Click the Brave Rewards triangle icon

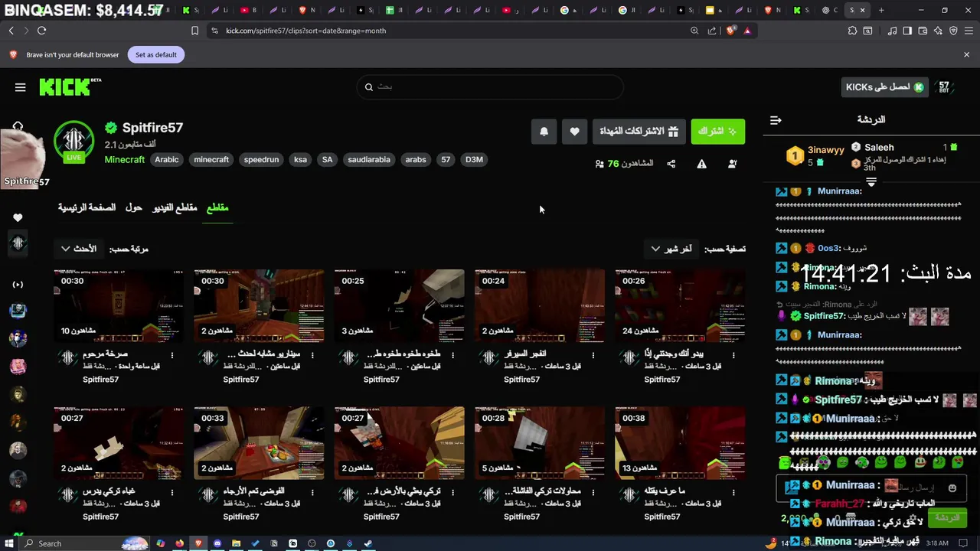point(747,31)
